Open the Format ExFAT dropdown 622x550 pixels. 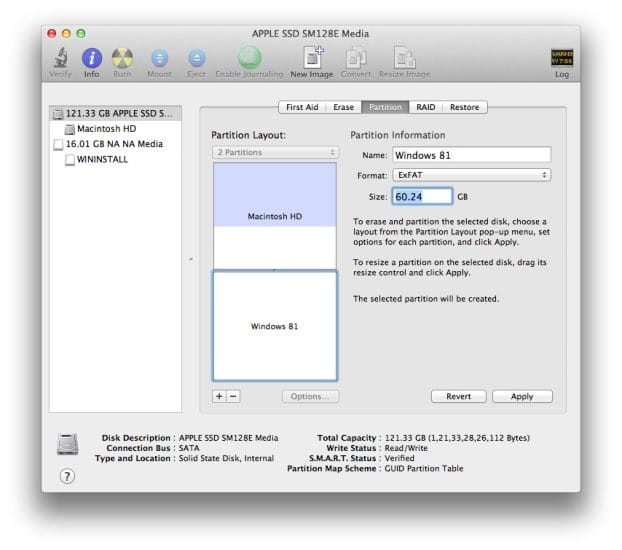tap(472, 175)
